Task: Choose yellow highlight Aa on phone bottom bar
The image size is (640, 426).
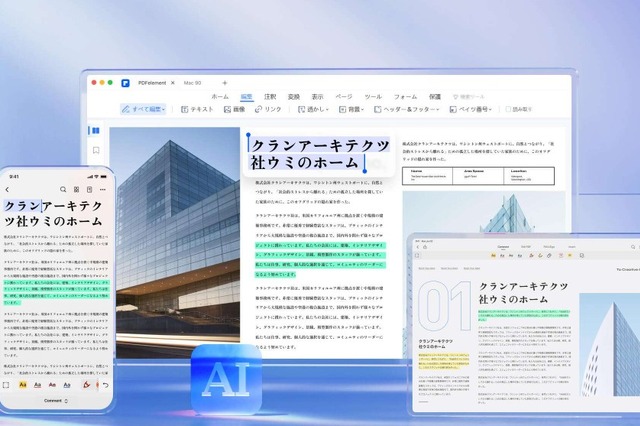Action: tap(23, 385)
